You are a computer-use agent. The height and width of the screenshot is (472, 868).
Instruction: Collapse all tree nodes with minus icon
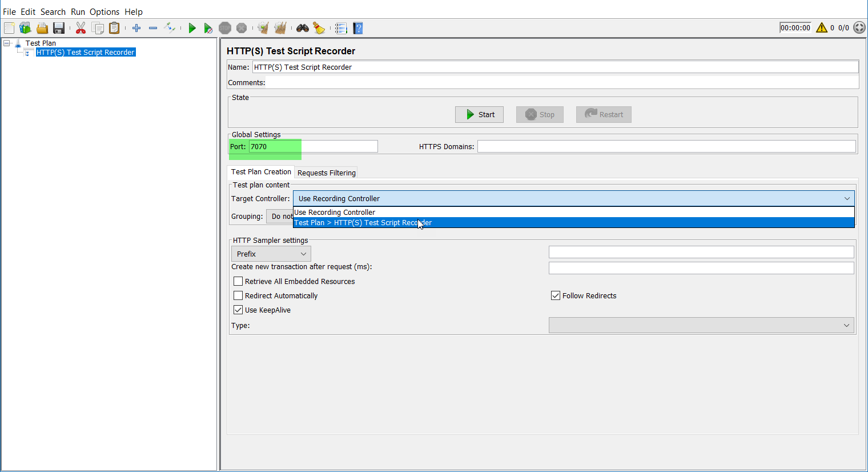[153, 28]
